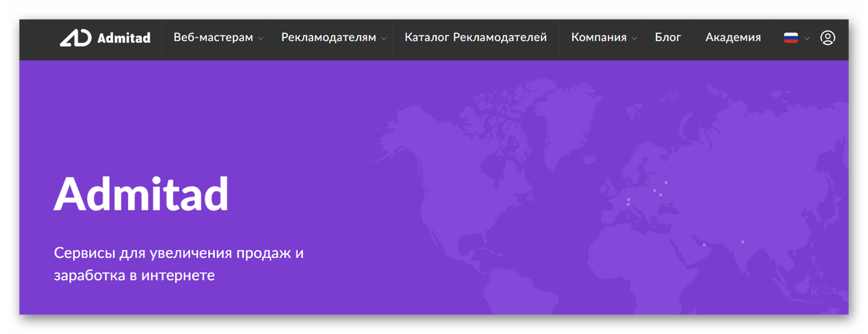The height and width of the screenshot is (334, 868).
Task: Open the Веб-мастерам menu item
Action: [213, 38]
